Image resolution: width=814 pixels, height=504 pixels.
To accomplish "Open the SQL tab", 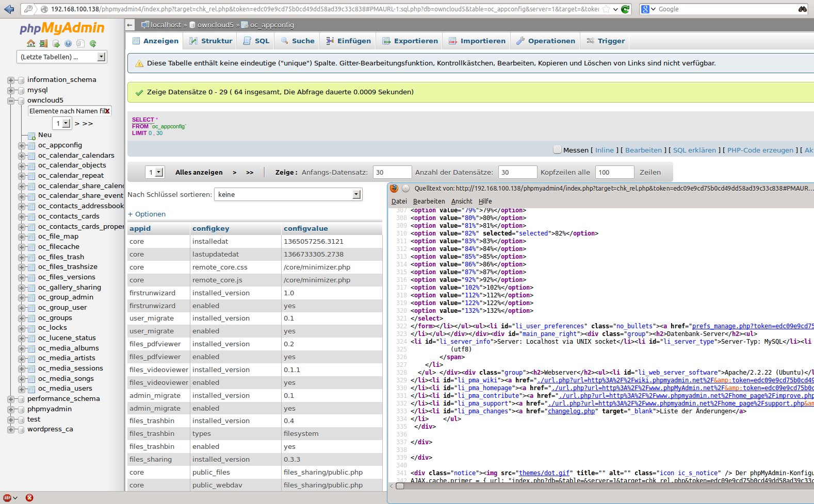I will pos(256,41).
